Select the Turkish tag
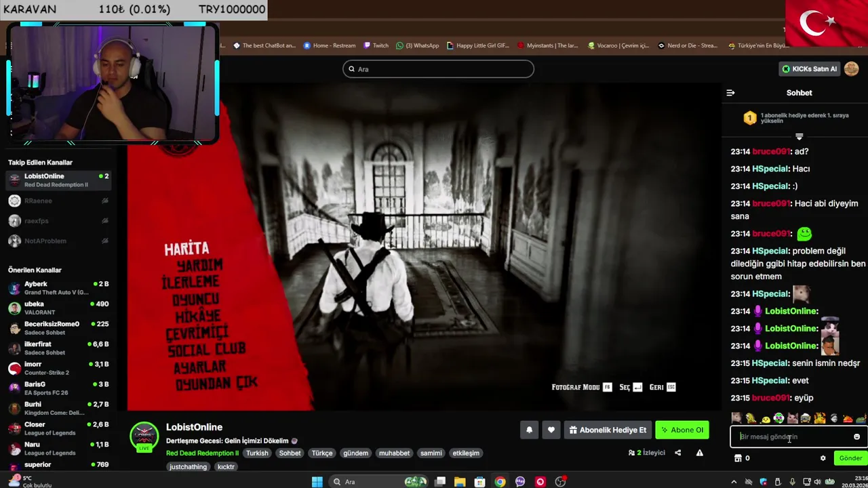868x488 pixels. pos(257,453)
